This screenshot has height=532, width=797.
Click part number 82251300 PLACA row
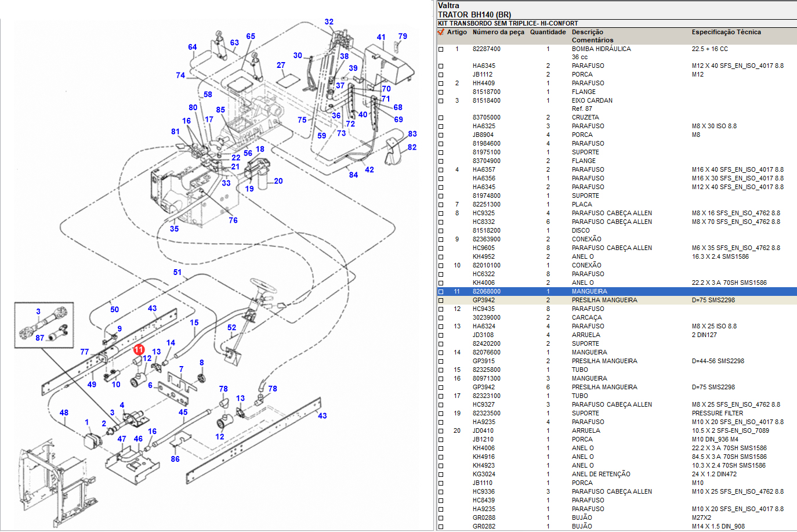(x=486, y=204)
